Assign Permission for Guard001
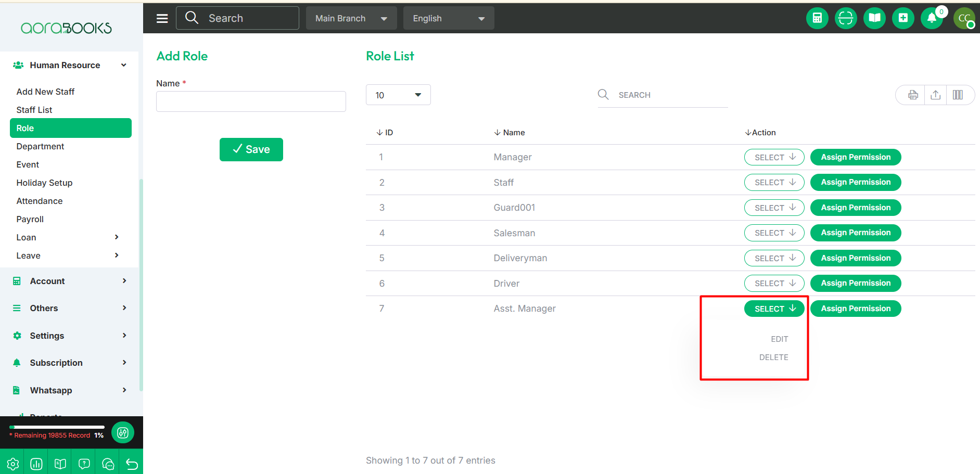This screenshot has height=474, width=980. tap(856, 208)
